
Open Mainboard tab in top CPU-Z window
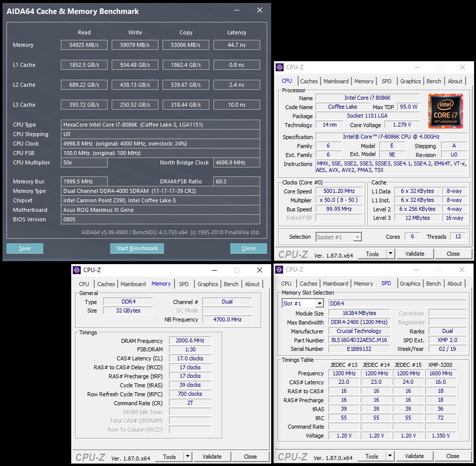(336, 81)
